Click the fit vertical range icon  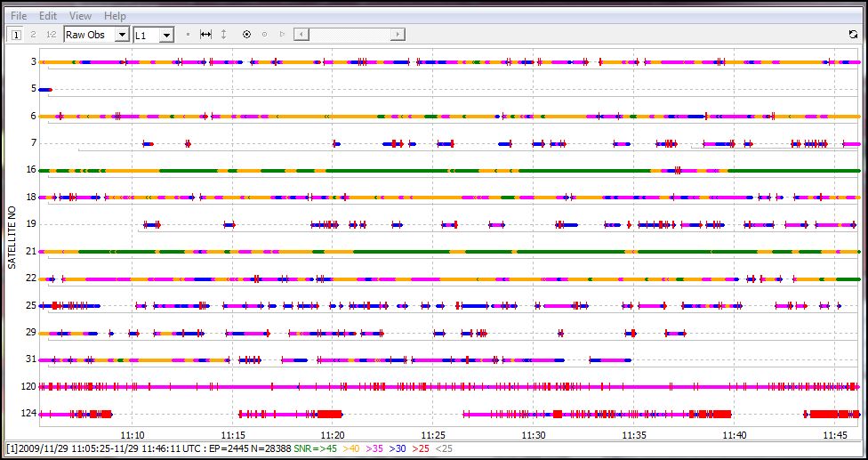[224, 35]
